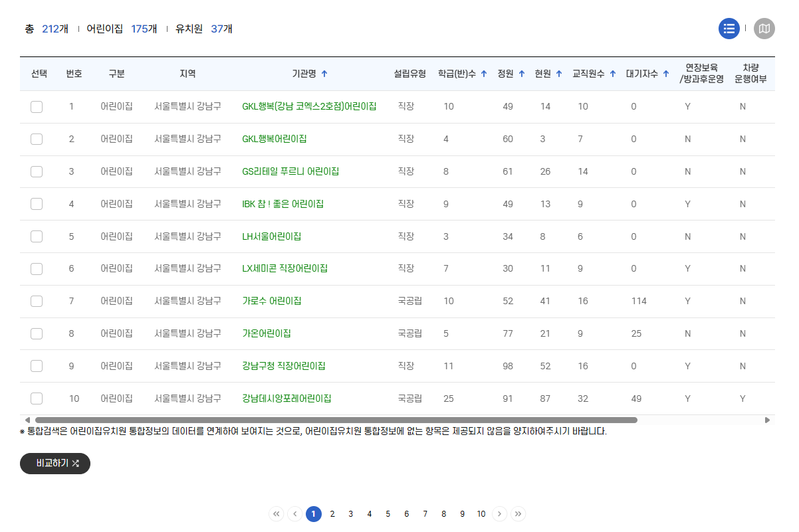Click 차량 운행여부 column header
Screen dimensions: 799x532
point(750,74)
